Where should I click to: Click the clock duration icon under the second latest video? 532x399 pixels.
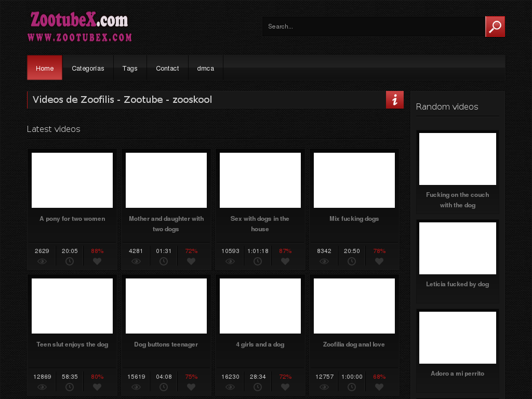pyautogui.click(x=164, y=261)
